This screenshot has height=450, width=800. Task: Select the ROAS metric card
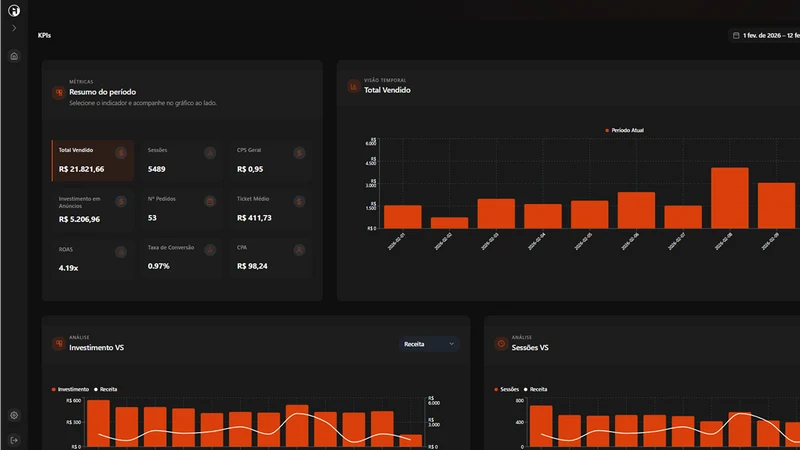tap(93, 259)
